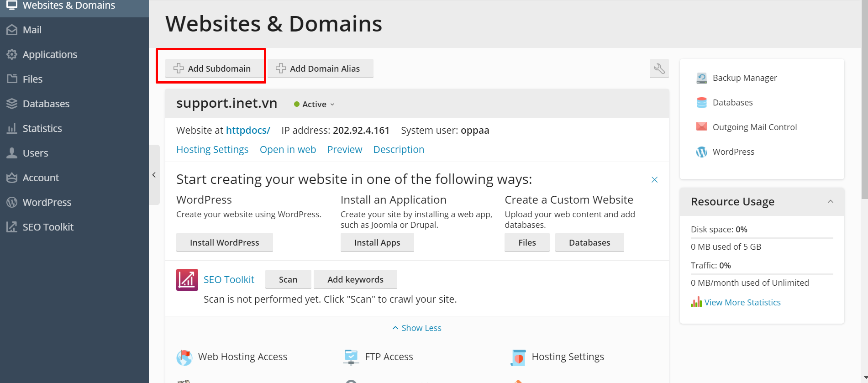Click the Applications gear sidebar icon
This screenshot has height=383, width=868.
(12, 54)
